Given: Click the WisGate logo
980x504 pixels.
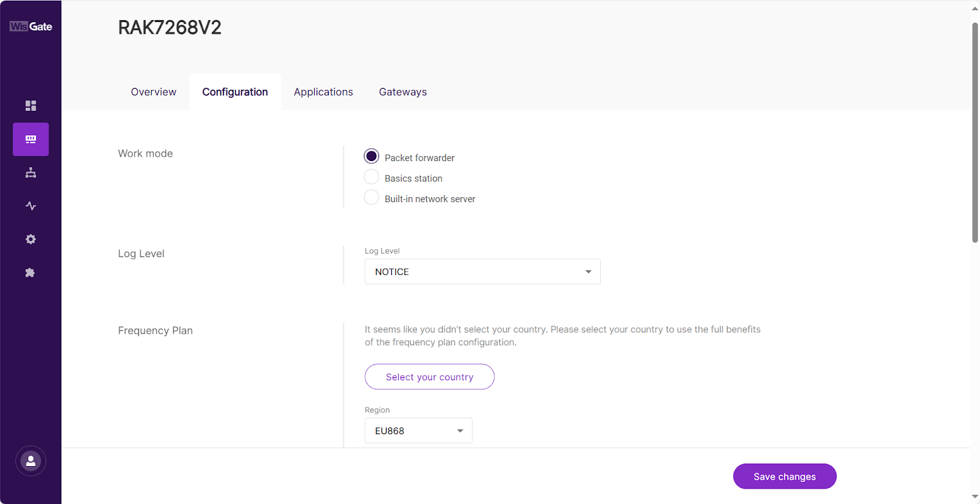Looking at the screenshot, I should pos(31,26).
